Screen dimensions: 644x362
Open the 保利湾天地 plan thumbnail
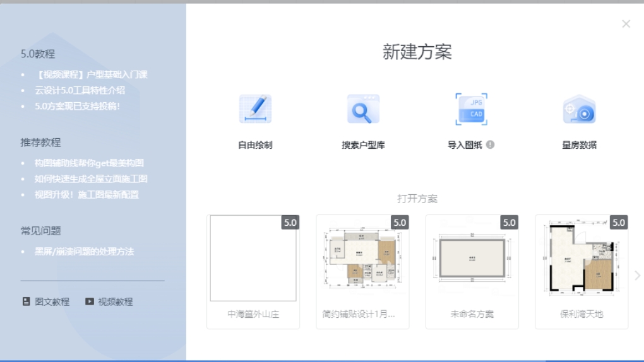click(581, 258)
